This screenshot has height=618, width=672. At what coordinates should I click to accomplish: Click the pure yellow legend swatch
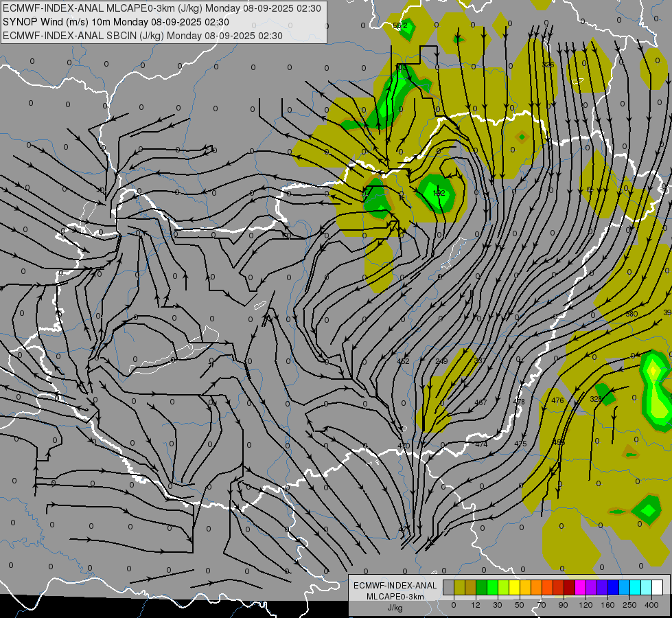[515, 587]
